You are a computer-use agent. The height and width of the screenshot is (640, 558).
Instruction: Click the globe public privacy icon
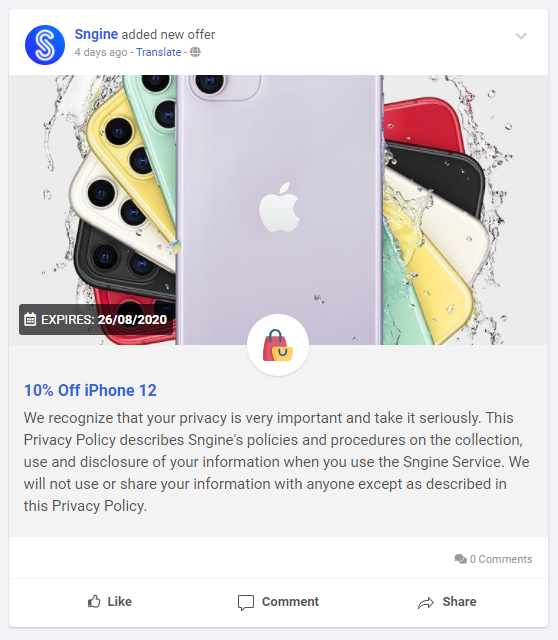coord(195,52)
